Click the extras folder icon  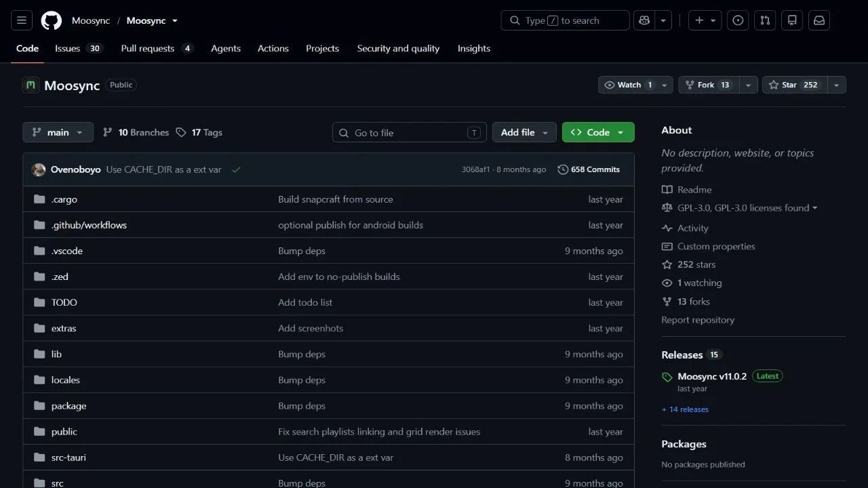[39, 328]
